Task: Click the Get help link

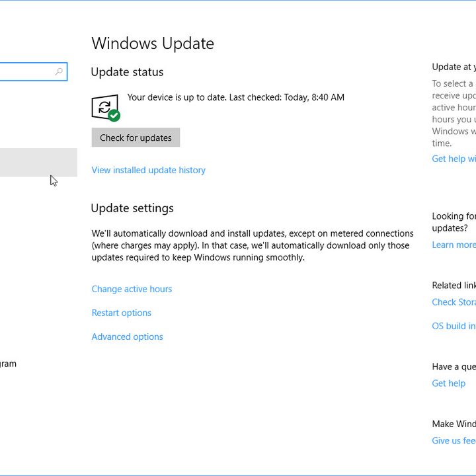Action: pos(448,383)
